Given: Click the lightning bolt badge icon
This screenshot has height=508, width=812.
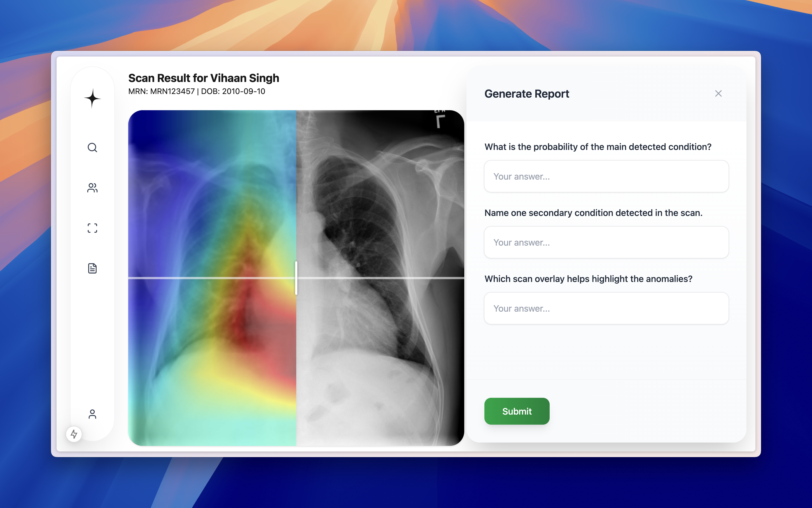Looking at the screenshot, I should pyautogui.click(x=74, y=434).
